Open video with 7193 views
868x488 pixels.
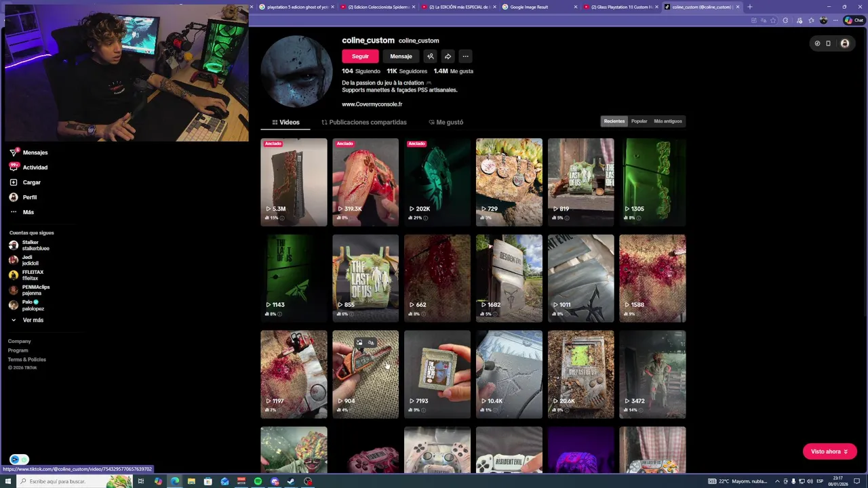click(x=437, y=374)
